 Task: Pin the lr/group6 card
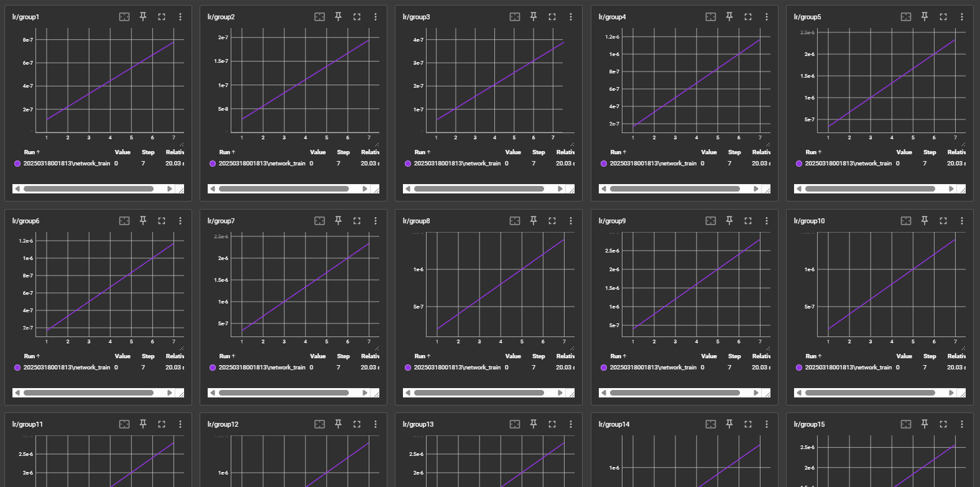pos(143,221)
